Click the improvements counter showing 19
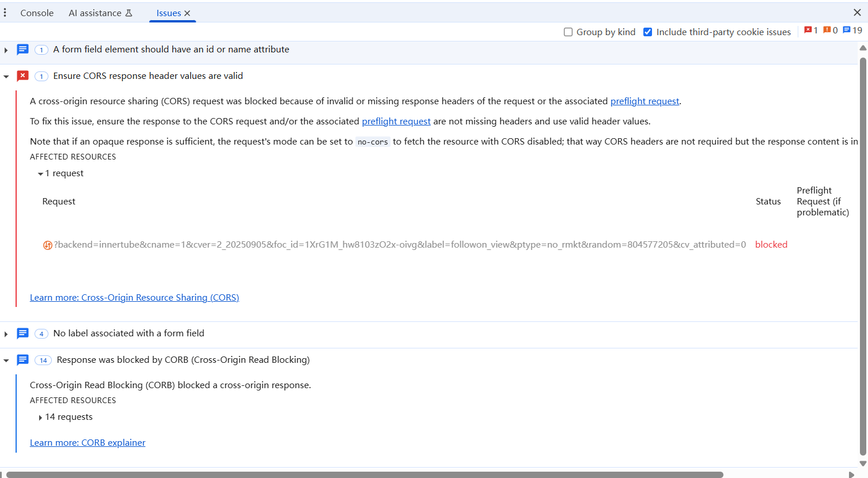This screenshot has width=868, height=478. pyautogui.click(x=852, y=31)
